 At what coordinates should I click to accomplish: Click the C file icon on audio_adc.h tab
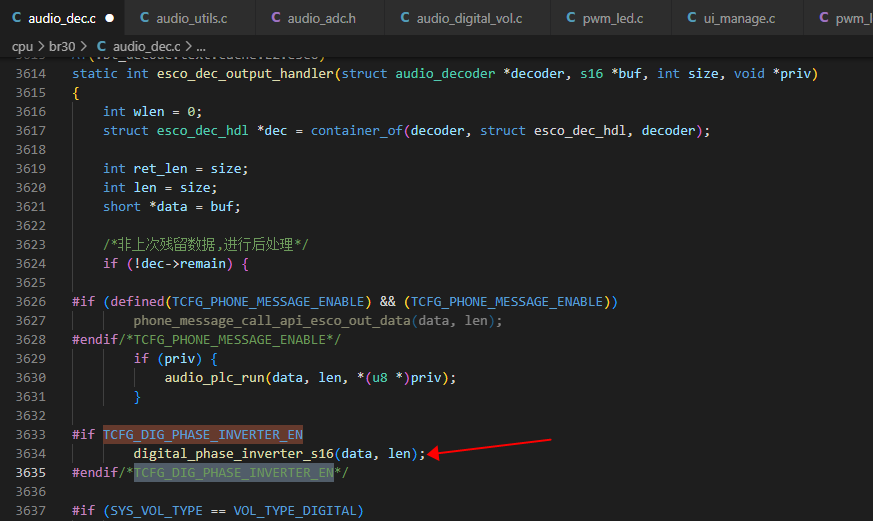click(x=276, y=18)
